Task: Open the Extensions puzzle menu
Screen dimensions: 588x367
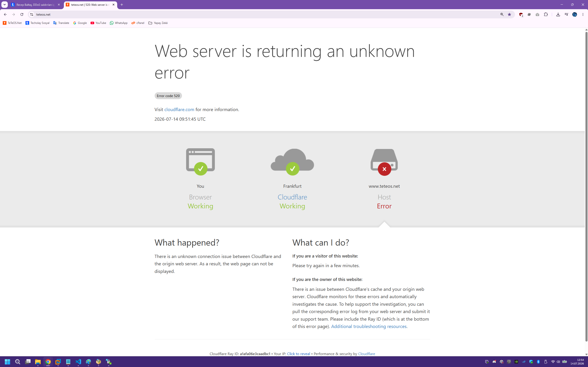Action: tap(546, 14)
